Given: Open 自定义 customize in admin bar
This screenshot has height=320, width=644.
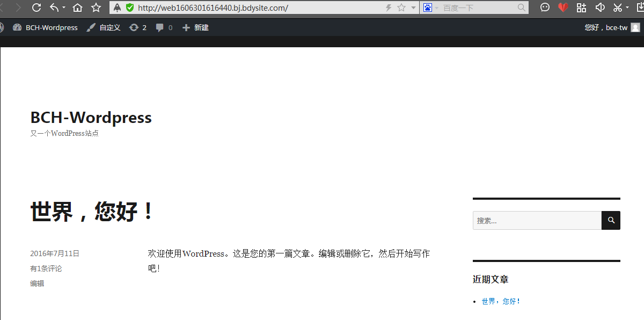Looking at the screenshot, I should coord(104,27).
